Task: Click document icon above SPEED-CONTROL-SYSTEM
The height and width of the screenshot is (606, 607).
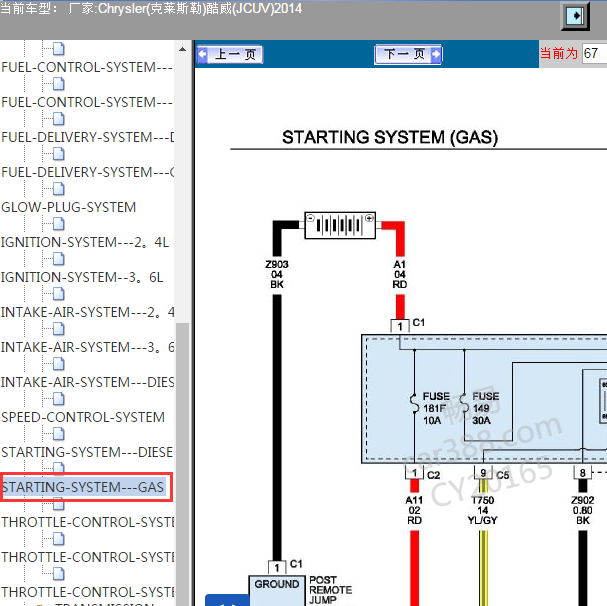Action: [x=58, y=399]
